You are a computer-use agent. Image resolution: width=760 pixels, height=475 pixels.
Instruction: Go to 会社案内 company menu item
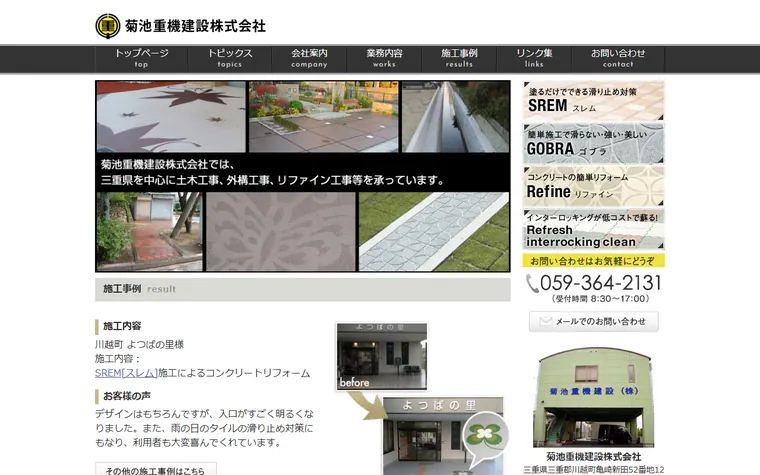(309, 58)
